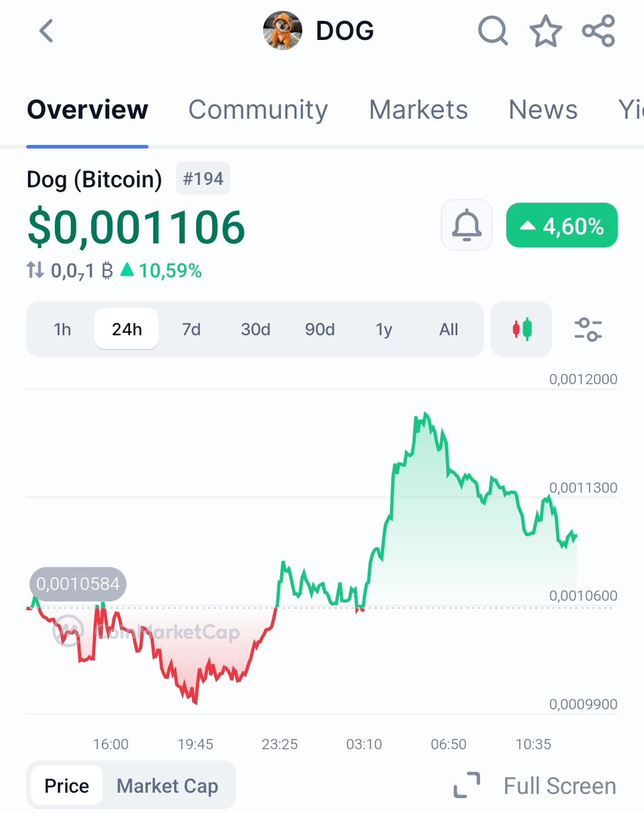644x813 pixels.
Task: Open chart settings sliders icon
Action: click(x=588, y=330)
